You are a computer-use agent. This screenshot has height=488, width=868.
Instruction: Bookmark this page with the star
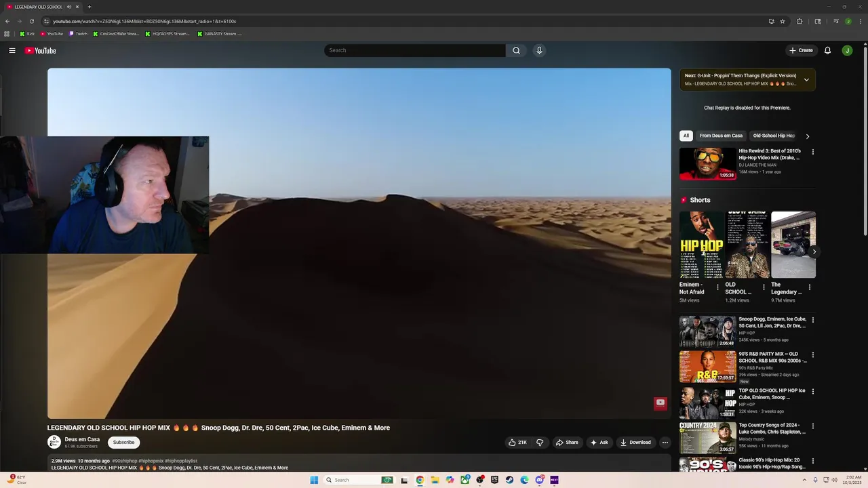click(783, 21)
